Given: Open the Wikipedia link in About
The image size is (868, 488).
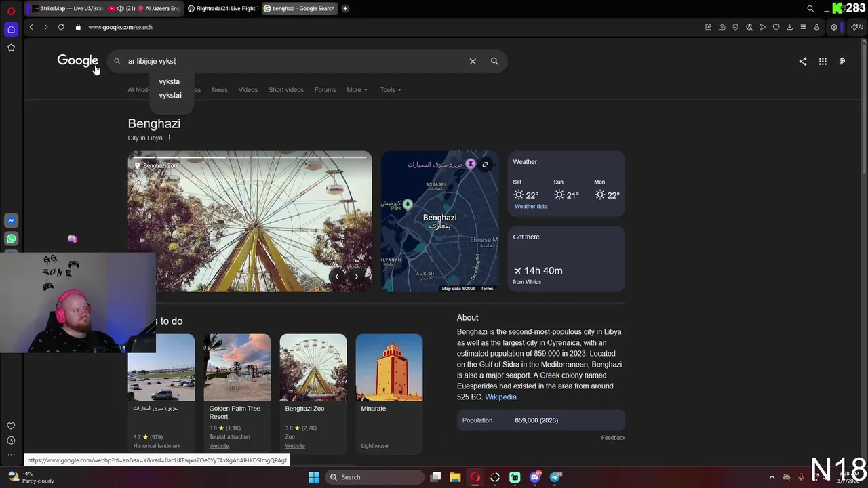Looking at the screenshot, I should pyautogui.click(x=500, y=397).
